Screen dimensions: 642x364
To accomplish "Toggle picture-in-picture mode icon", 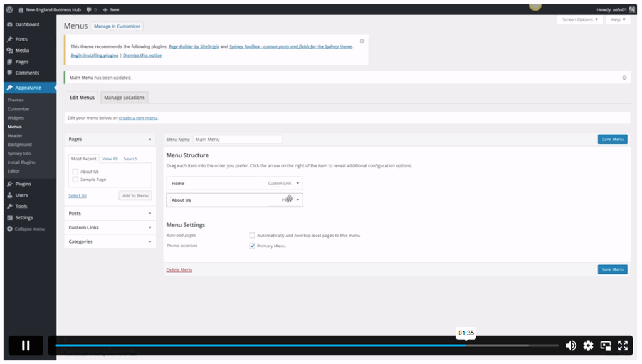I will tap(606, 346).
